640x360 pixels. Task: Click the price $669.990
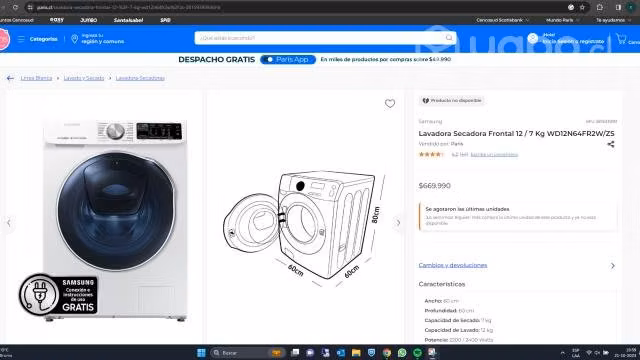click(x=434, y=186)
